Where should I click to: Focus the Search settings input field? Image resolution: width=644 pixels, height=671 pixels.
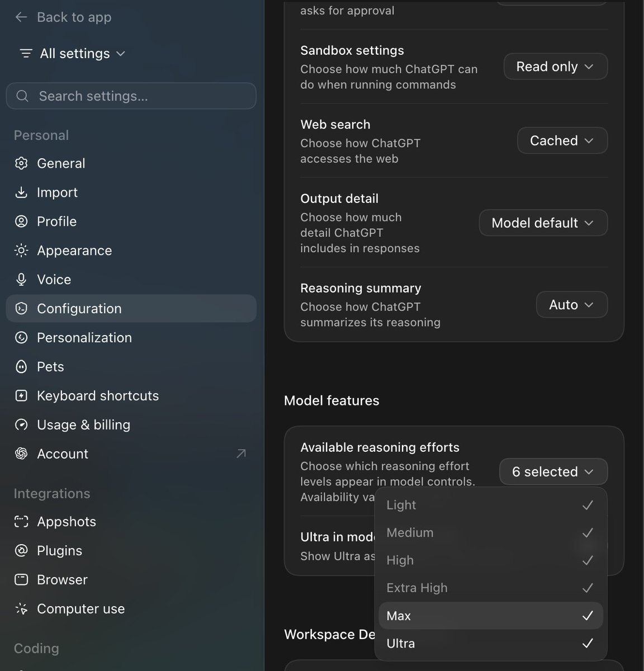[131, 96]
